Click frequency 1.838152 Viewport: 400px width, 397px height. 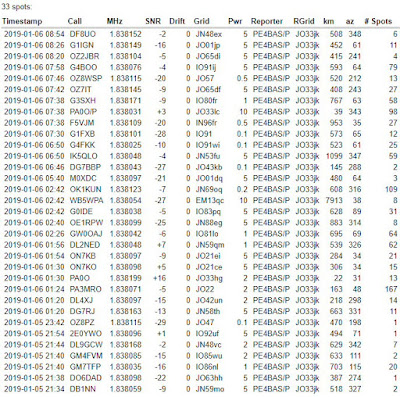click(x=125, y=34)
